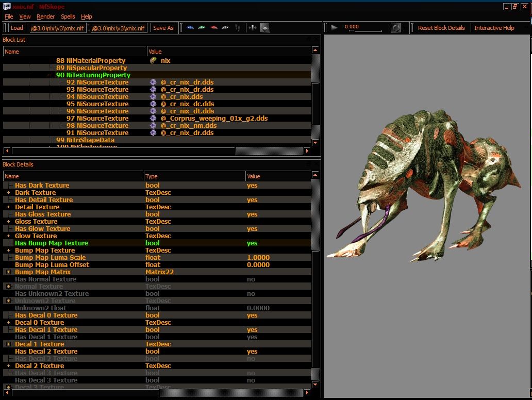Select the @_cr_nix_dc.dds texture value

[187, 104]
